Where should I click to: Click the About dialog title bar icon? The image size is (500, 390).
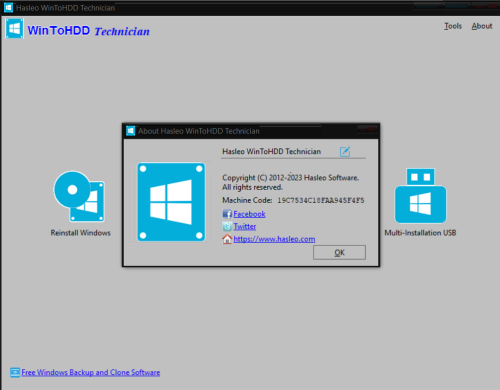click(x=131, y=131)
